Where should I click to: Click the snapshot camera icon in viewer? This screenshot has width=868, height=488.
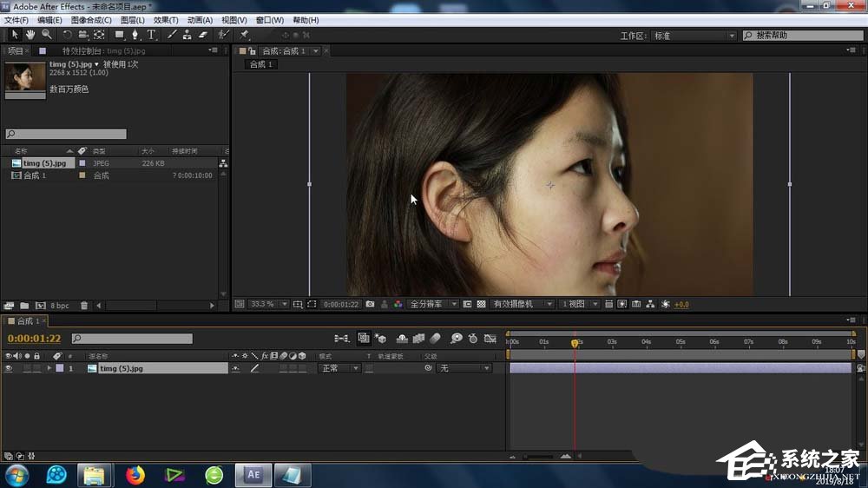coord(371,304)
